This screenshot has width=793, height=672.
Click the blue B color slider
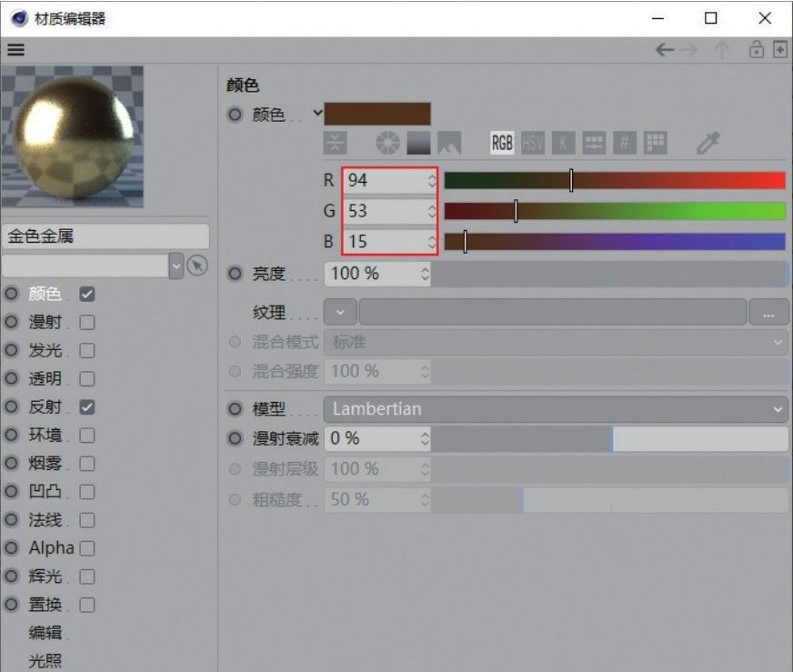615,242
